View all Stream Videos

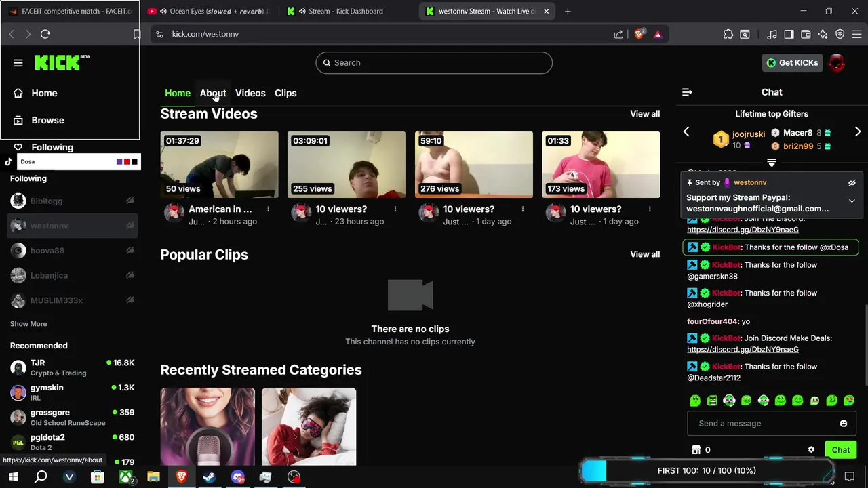point(645,114)
